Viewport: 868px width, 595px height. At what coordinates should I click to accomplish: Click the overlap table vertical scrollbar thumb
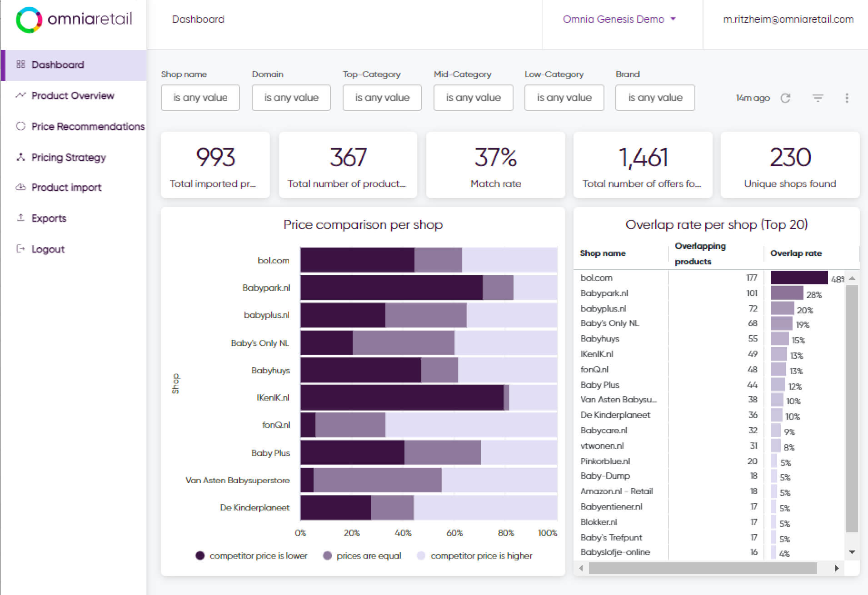[x=852, y=409]
